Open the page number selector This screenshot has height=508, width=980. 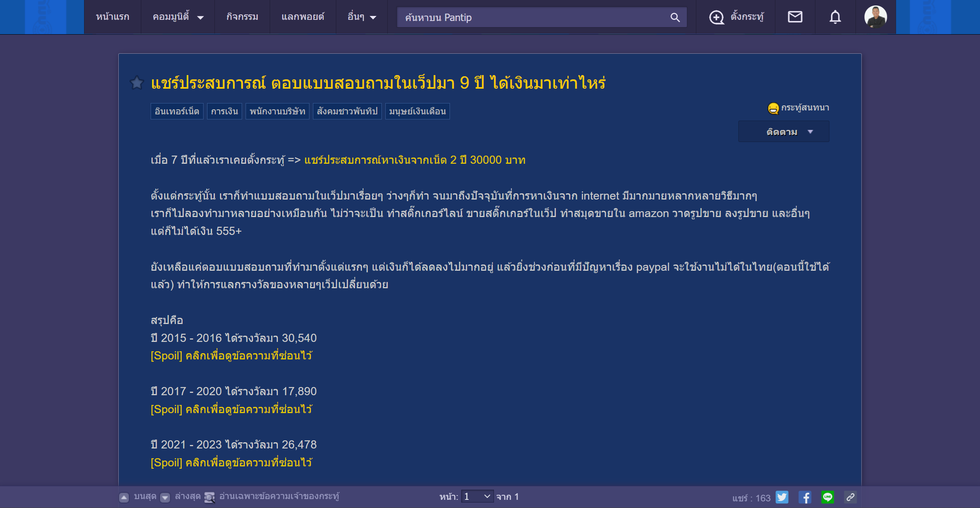[x=477, y=496]
